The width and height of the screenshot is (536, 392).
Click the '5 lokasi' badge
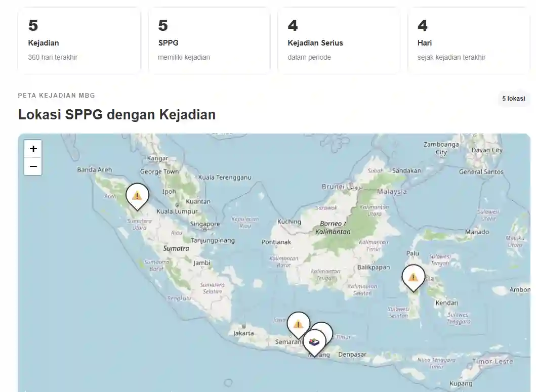point(513,99)
